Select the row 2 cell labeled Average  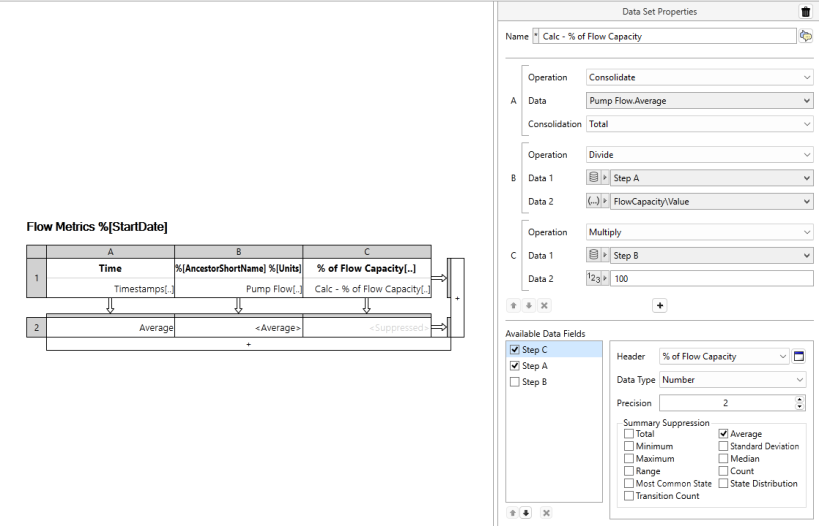point(110,328)
